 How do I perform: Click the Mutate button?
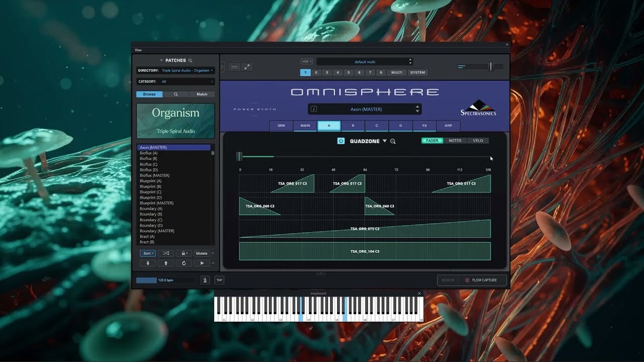(202, 253)
